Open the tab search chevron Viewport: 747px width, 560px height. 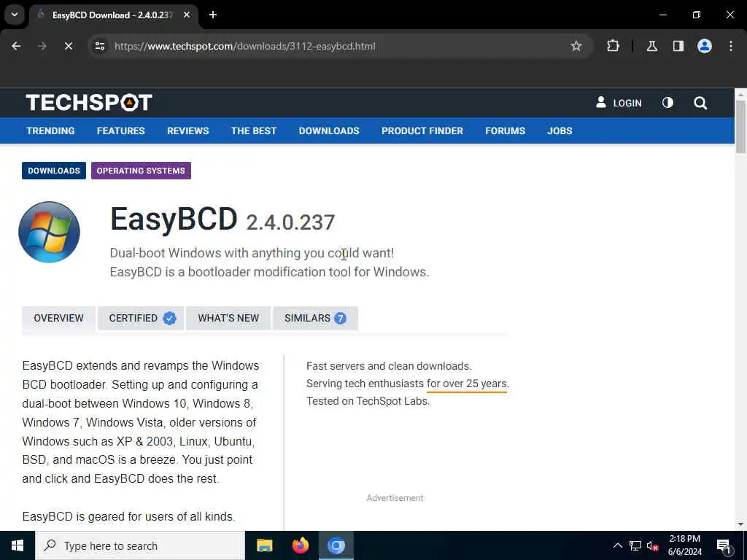click(15, 15)
